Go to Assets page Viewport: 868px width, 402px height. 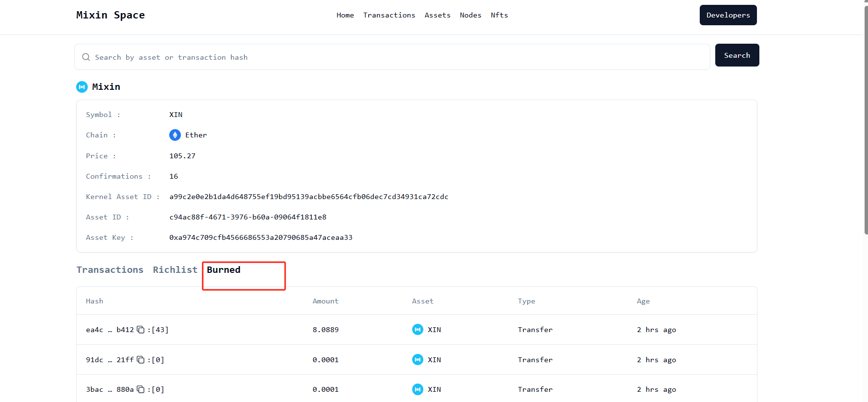(437, 15)
